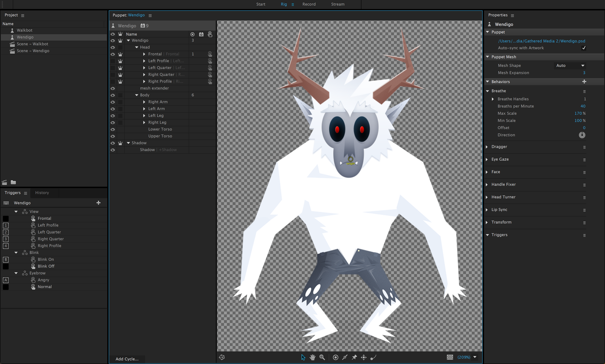Image resolution: width=605 pixels, height=364 pixels.
Task: Click new folder icon in Project panel
Action: 13,182
